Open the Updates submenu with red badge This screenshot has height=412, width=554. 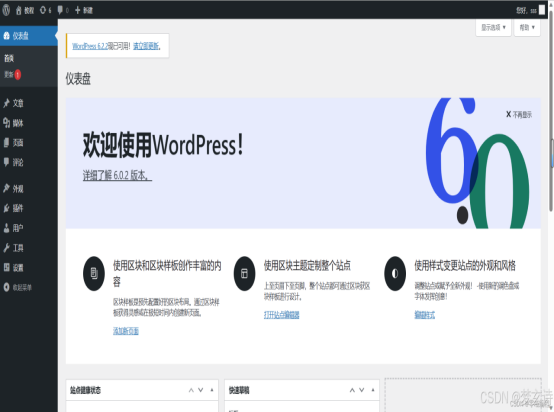tap(13, 75)
